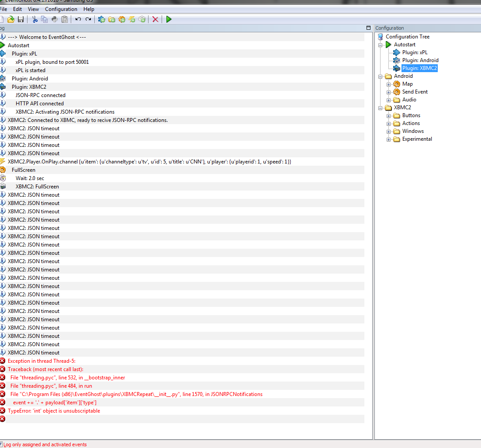Toggle Log only assigned and activated events
The image size is (481, 448).
click(1, 445)
